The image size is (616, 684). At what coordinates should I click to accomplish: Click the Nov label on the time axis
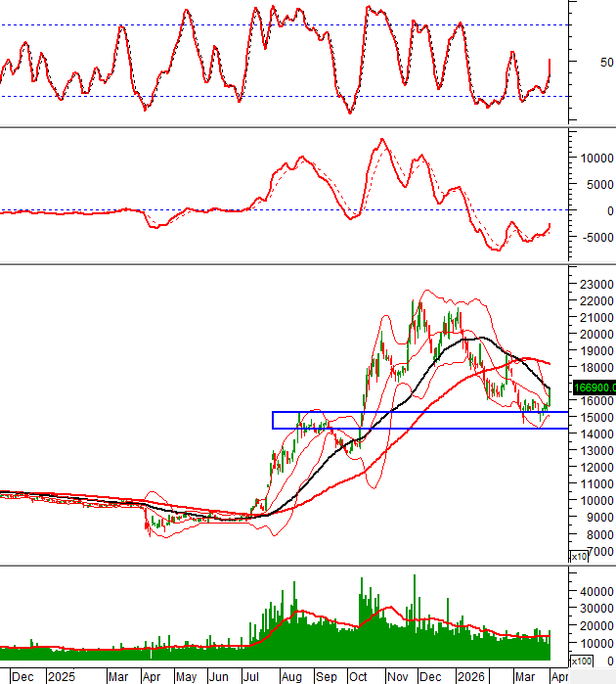(x=396, y=676)
